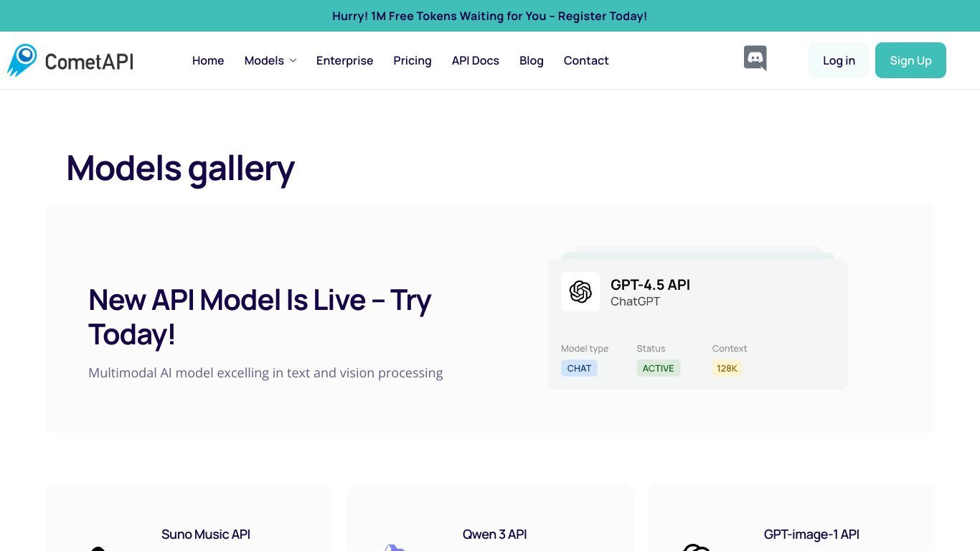This screenshot has height=551, width=980.
Task: Open the GPT-4.5 API card title
Action: coord(650,285)
